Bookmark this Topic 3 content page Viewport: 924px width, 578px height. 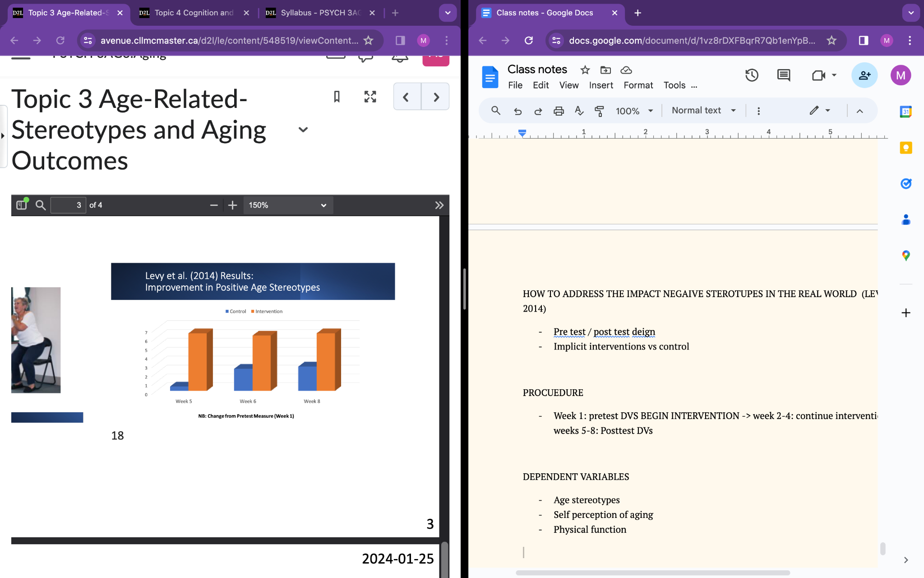click(337, 97)
